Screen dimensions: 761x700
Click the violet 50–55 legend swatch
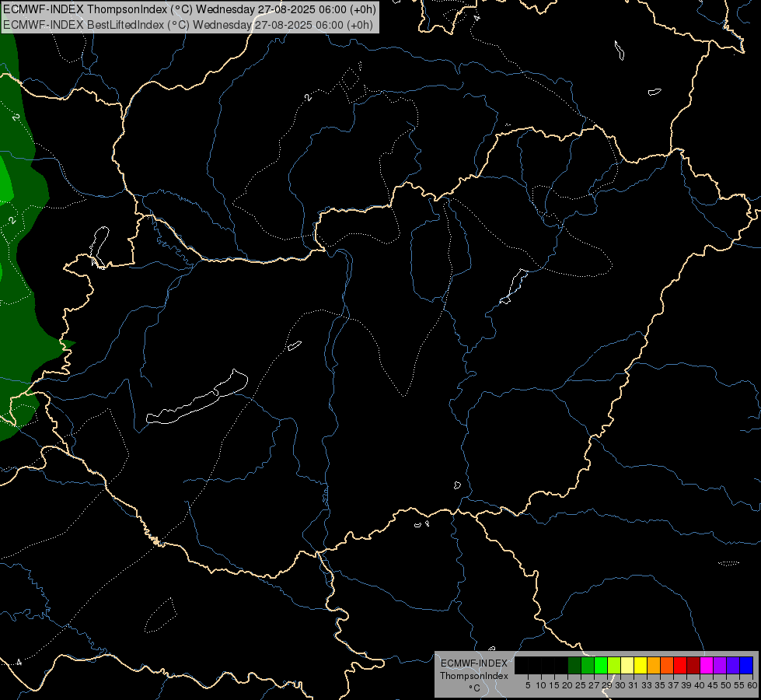coord(733,665)
